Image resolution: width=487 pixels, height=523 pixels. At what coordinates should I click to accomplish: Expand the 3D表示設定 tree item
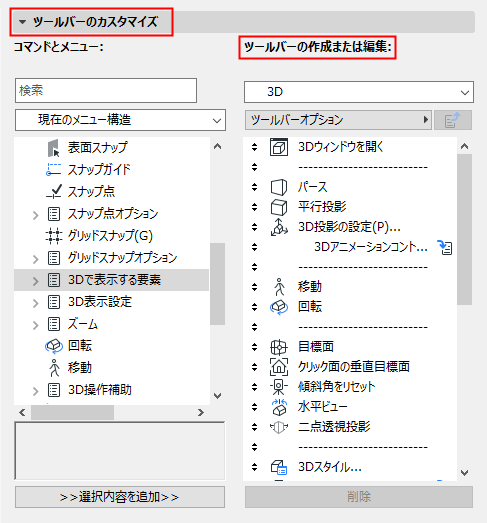(x=36, y=303)
